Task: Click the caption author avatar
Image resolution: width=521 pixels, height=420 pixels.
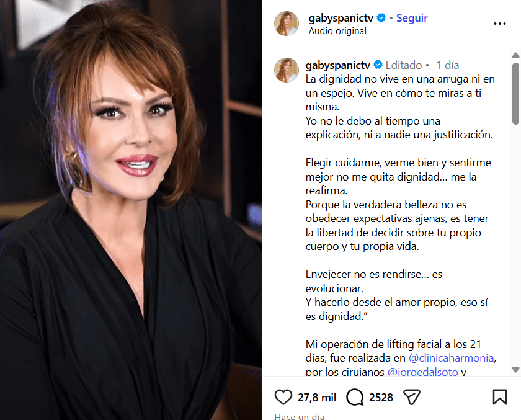Action: pos(287,70)
